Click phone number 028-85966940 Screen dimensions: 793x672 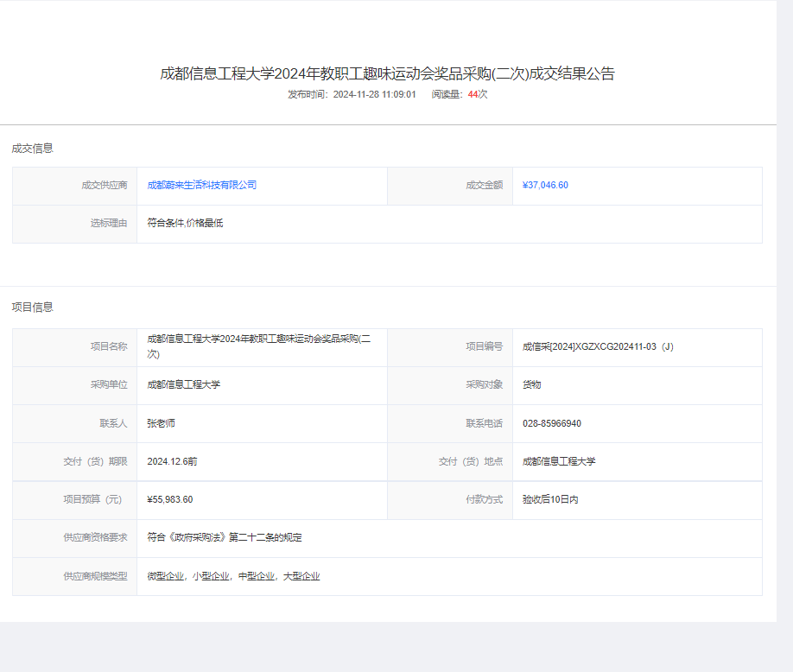[552, 423]
